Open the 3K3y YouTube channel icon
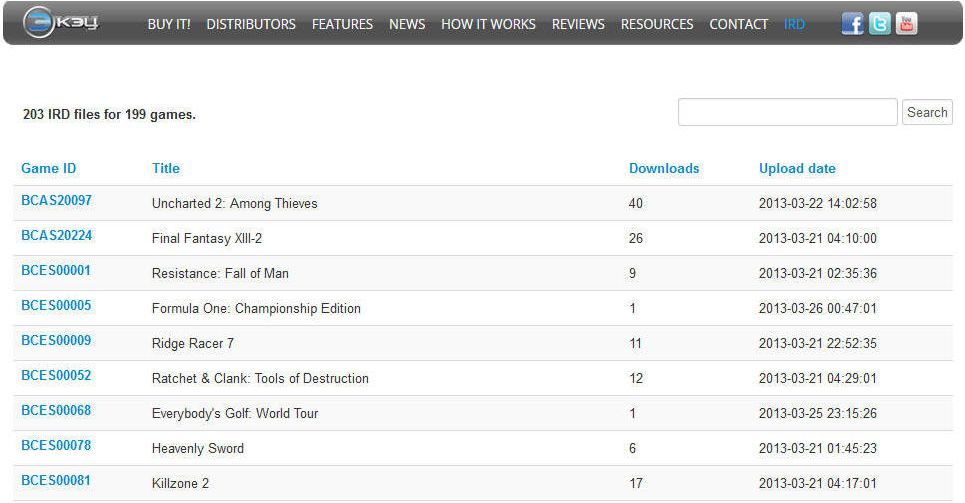The height and width of the screenshot is (503, 965). pyautogui.click(x=906, y=23)
